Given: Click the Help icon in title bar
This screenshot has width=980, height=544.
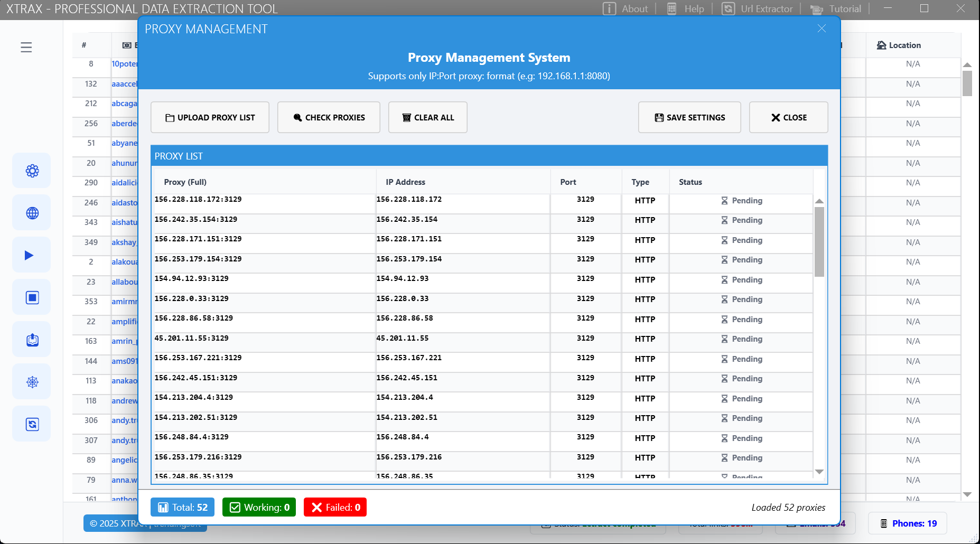Looking at the screenshot, I should click(x=685, y=8).
